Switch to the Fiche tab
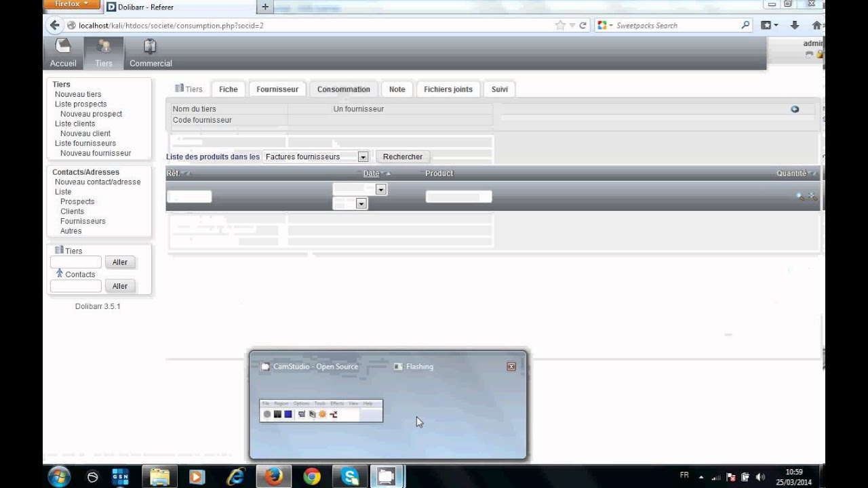 (x=229, y=89)
